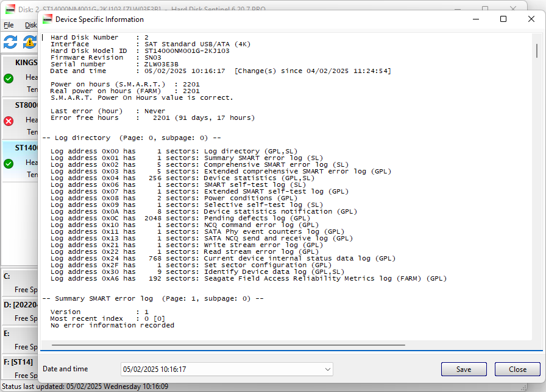Click the vertical scrollbar thumb in text area
Screen dimensions: 546x392
(x=537, y=51)
